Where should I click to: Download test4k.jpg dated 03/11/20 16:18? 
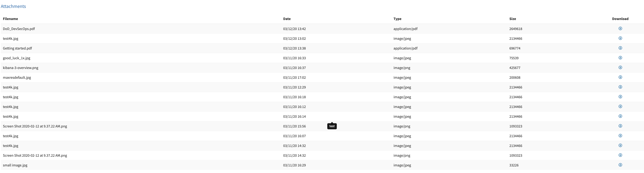pyautogui.click(x=620, y=97)
